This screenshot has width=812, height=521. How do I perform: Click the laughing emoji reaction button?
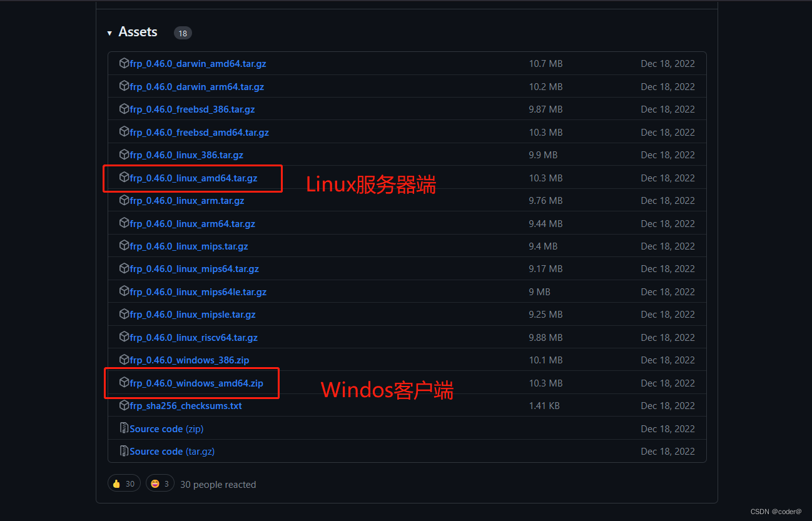(160, 483)
